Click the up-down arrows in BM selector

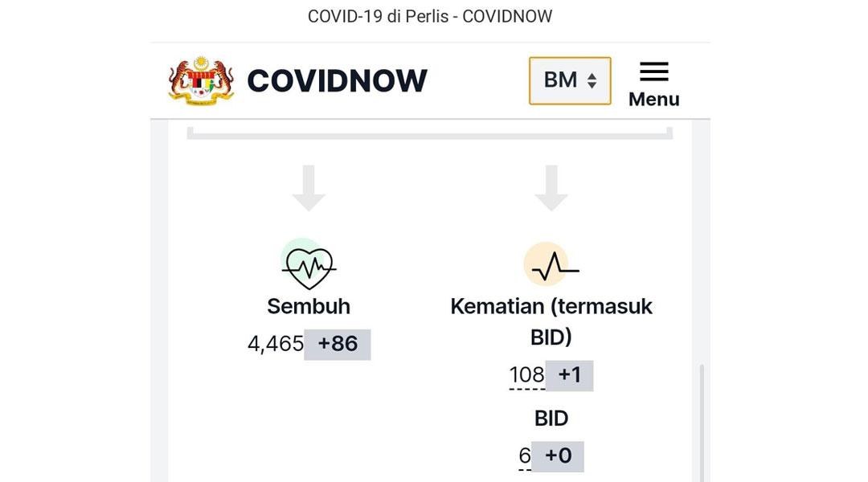[x=592, y=81]
